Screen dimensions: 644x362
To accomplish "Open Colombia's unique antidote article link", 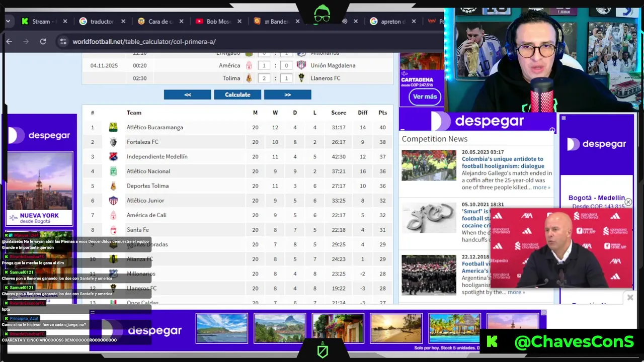I will click(x=503, y=162).
